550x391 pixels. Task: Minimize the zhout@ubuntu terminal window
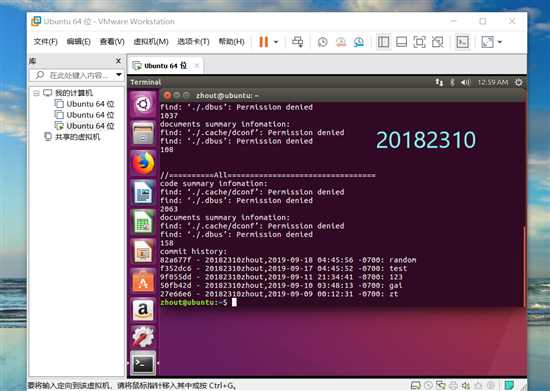tap(177, 95)
